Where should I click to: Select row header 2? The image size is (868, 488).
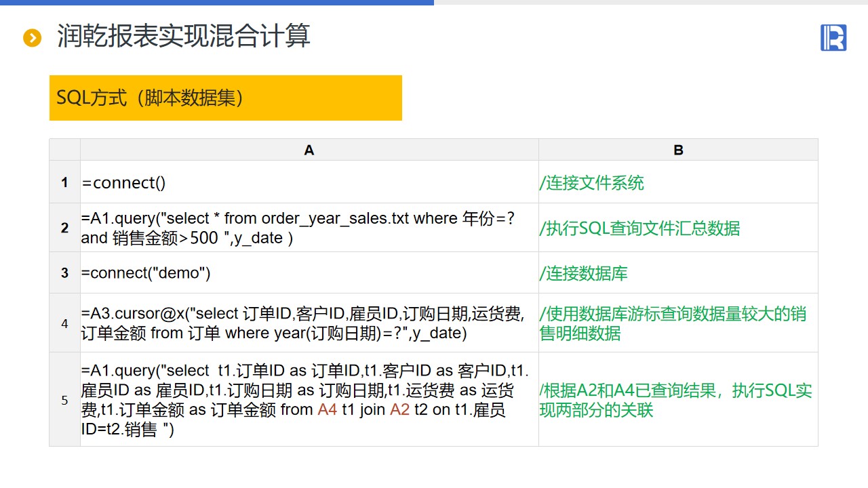[65, 228]
